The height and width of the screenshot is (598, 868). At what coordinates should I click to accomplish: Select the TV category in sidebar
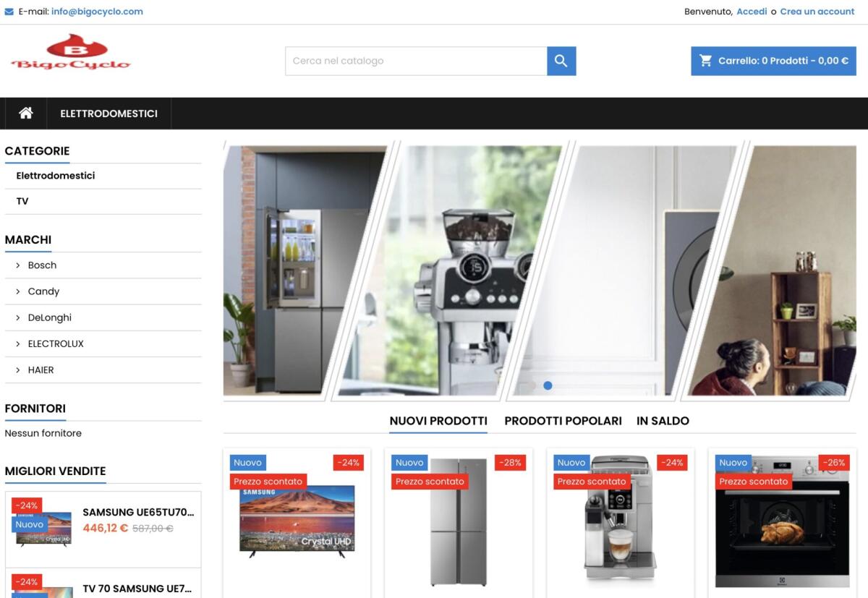(x=22, y=201)
